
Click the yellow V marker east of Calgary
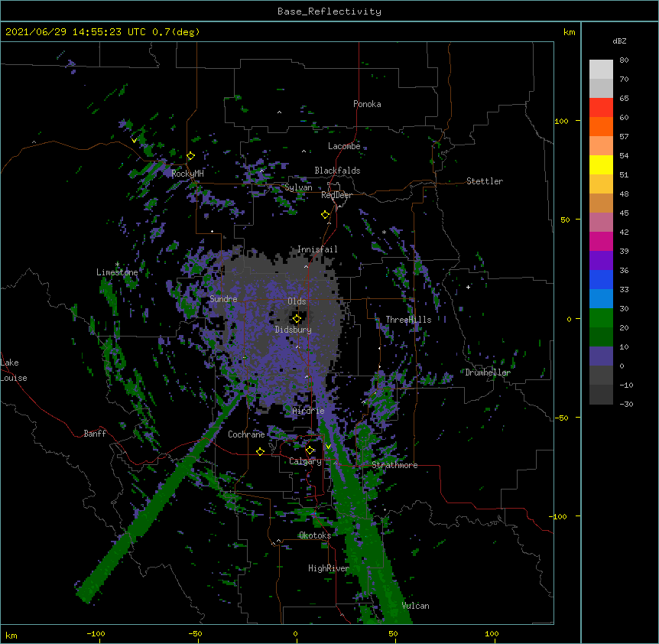click(328, 447)
